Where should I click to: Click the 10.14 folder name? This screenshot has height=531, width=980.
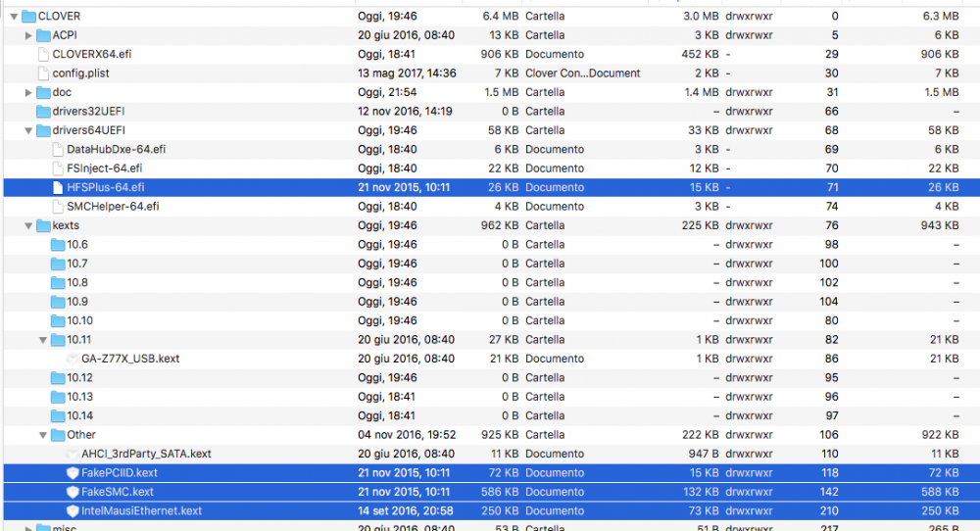(80, 416)
